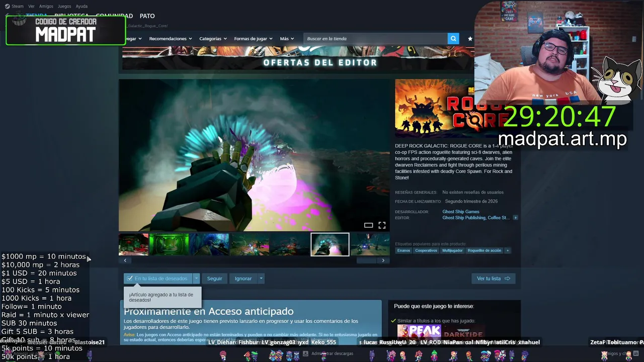The width and height of the screenshot is (644, 362).
Task: Click Similar a títulos a los que has jugado
Action: coord(436,321)
